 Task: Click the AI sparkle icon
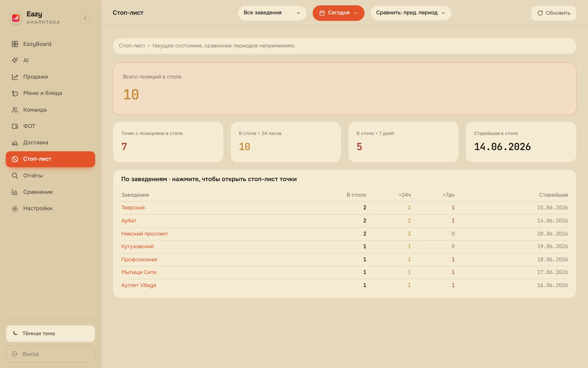[15, 60]
